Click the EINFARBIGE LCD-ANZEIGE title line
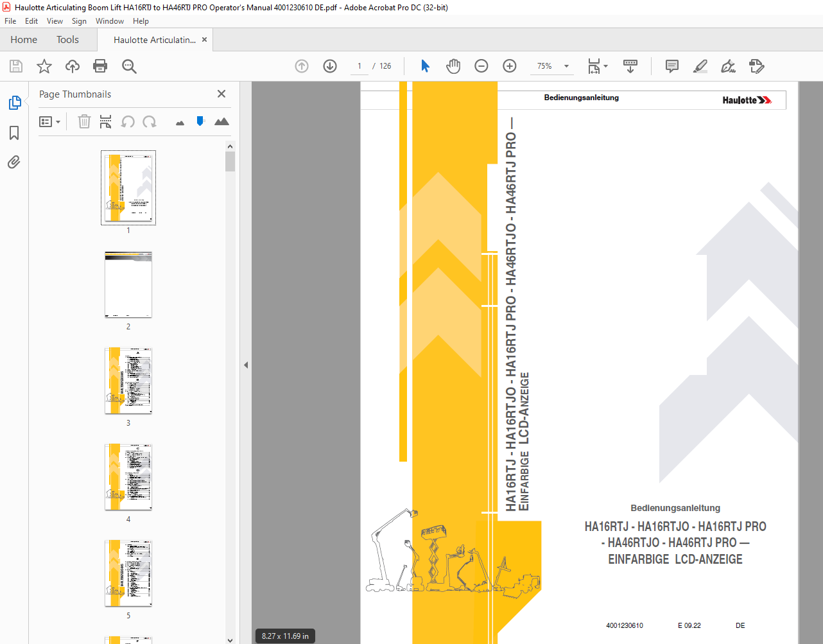Viewport: 823px width, 644px height. click(675, 559)
